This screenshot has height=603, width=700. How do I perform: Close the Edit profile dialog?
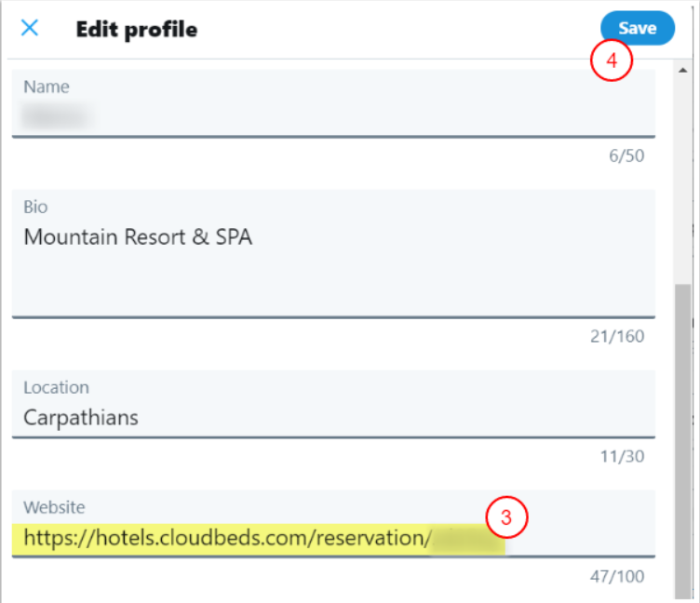coord(30,28)
